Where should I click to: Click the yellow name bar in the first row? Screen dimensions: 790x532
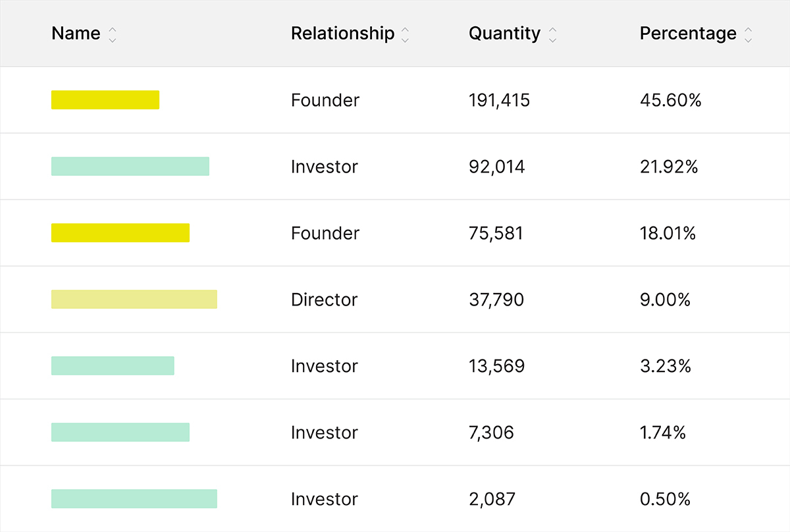[105, 99]
